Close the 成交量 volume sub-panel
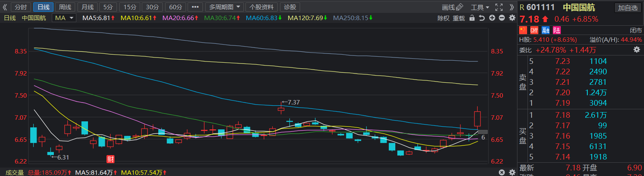 tap(502, 172)
